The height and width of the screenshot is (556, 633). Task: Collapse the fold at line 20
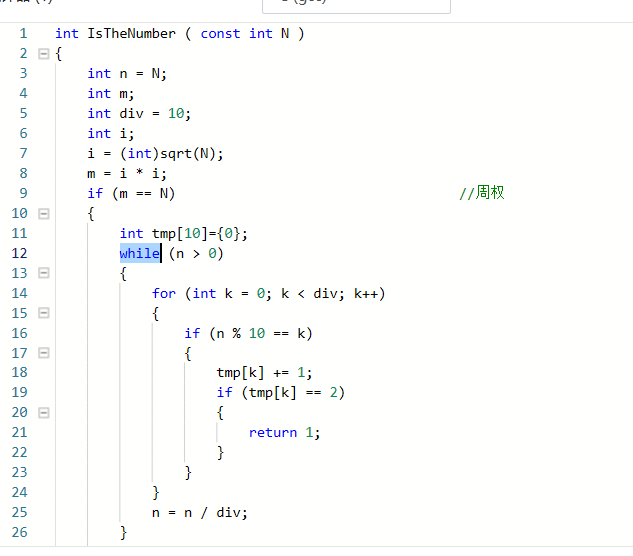44,413
